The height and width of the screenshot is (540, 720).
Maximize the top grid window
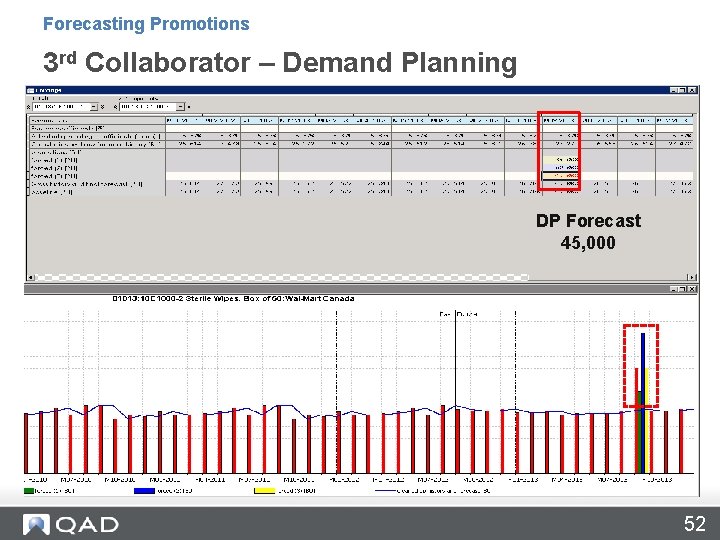pyautogui.click(x=682, y=90)
